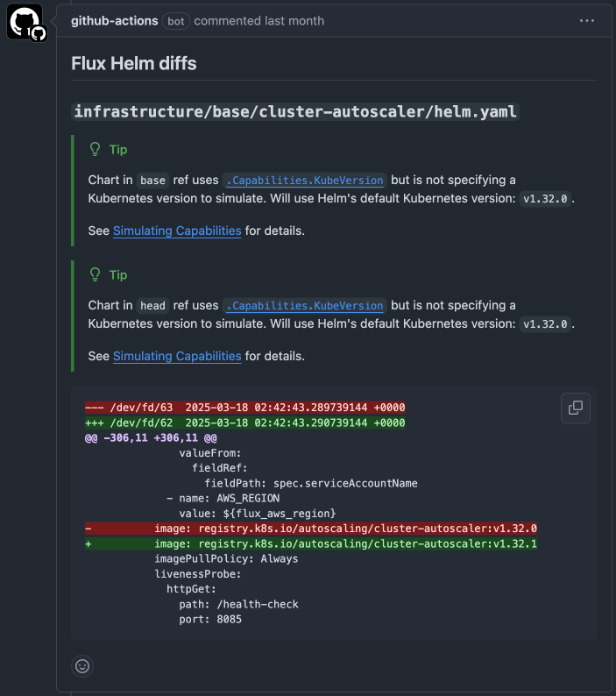
Task: Click the @@ -306,11 +306,11 @@ hunk header
Action: point(151,438)
